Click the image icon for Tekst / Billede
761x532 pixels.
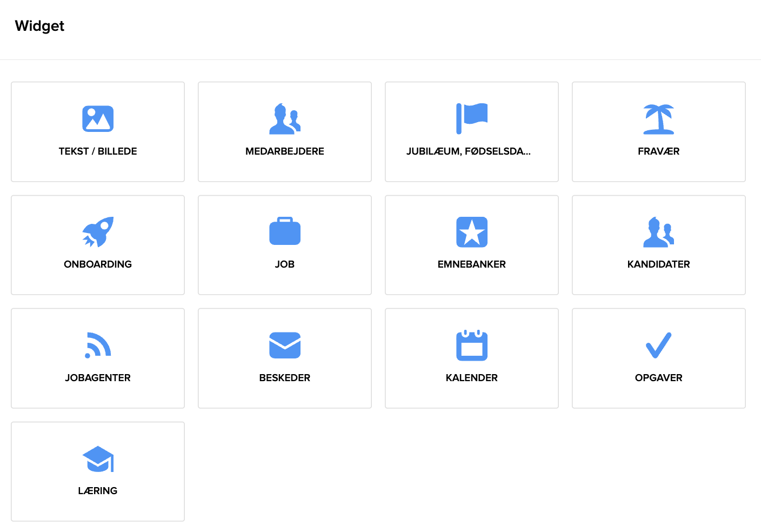point(98,118)
